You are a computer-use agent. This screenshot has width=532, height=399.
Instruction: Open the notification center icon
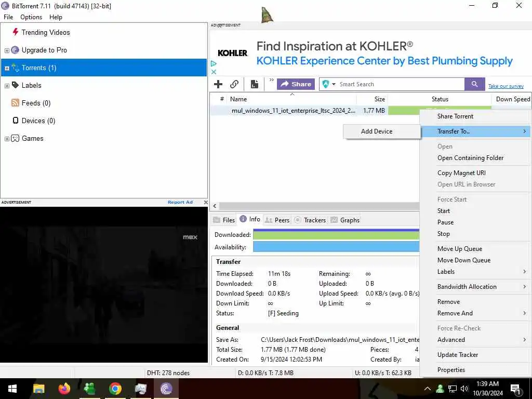[515, 389]
